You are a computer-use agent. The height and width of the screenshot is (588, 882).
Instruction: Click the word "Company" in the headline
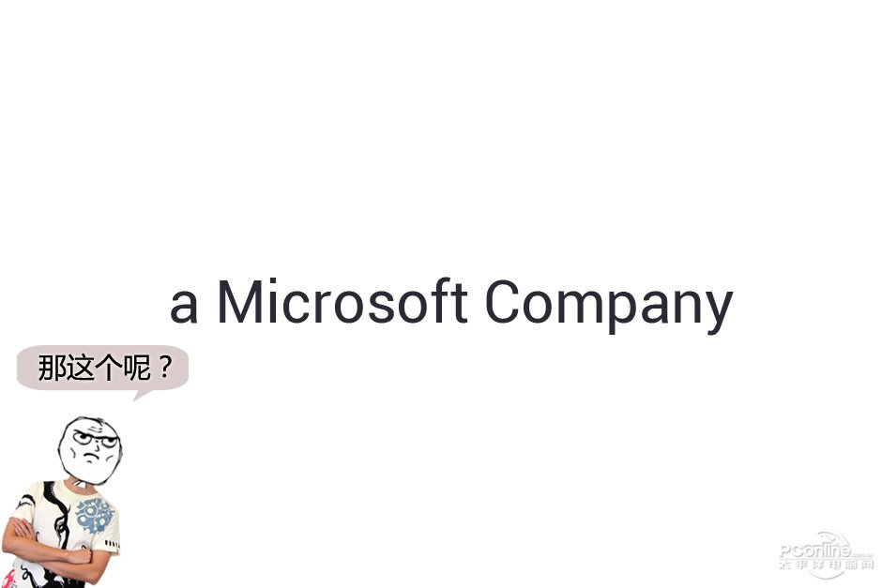[609, 305]
